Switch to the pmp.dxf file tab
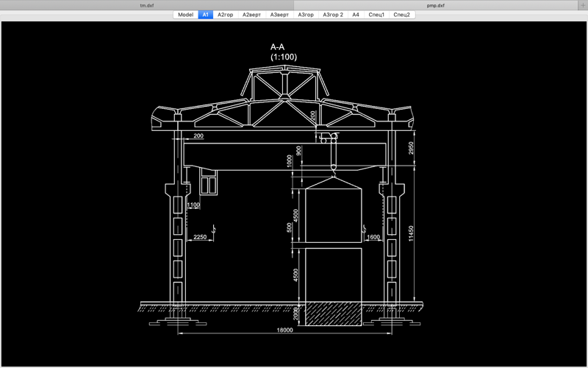Image resolution: width=588 pixels, height=368 pixels. (x=435, y=5)
